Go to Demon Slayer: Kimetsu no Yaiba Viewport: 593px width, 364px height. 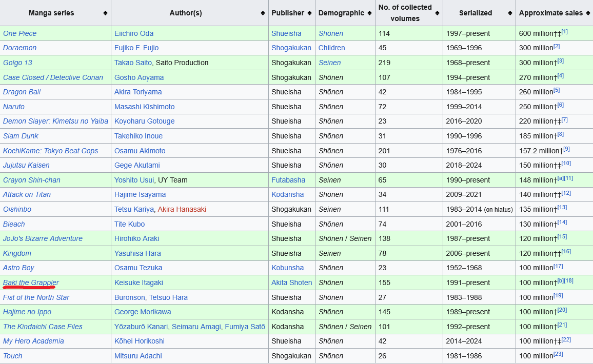tap(55, 121)
